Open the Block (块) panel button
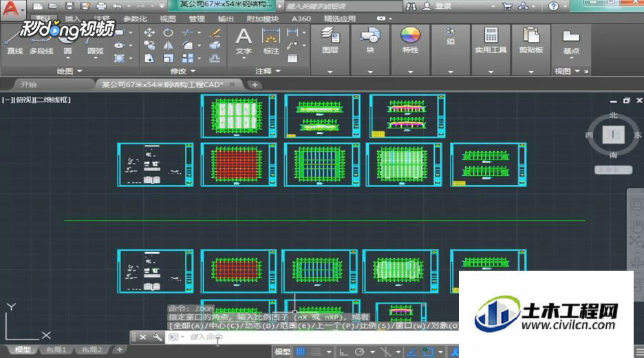The width and height of the screenshot is (644, 358). click(370, 41)
